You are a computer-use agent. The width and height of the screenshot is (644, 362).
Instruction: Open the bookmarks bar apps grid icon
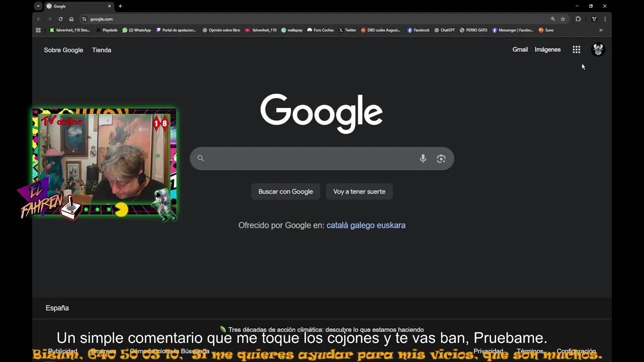[38, 30]
